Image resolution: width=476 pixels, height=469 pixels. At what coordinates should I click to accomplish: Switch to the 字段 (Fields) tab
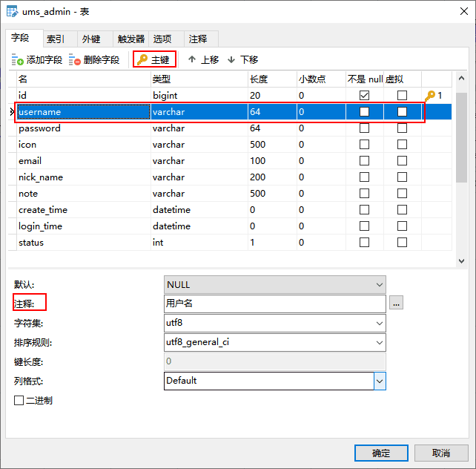[24, 38]
